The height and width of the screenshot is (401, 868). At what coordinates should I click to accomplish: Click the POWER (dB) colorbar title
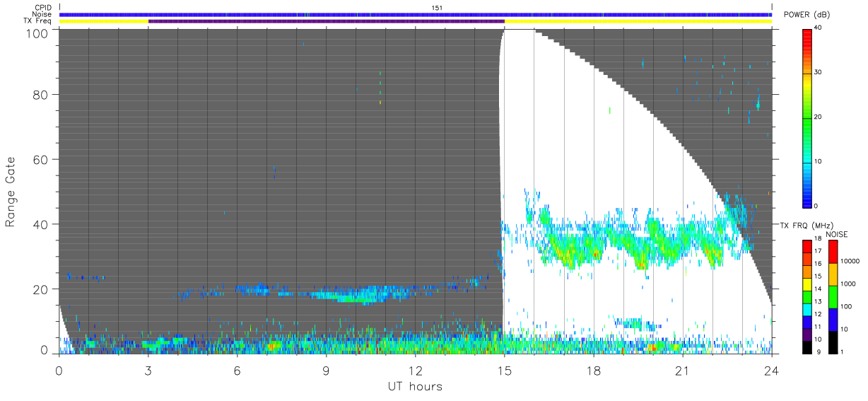807,15
